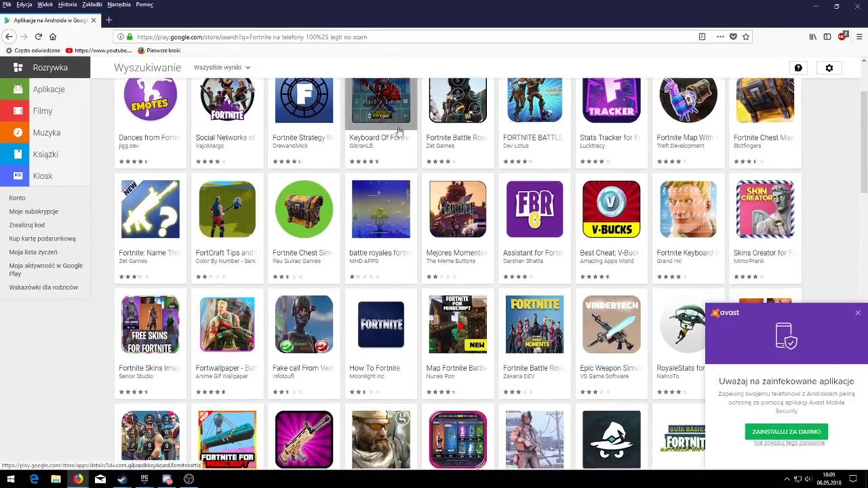Screen dimensions: 868x488
Task: Open adblock extension icon with badge 2
Action: (x=842, y=36)
